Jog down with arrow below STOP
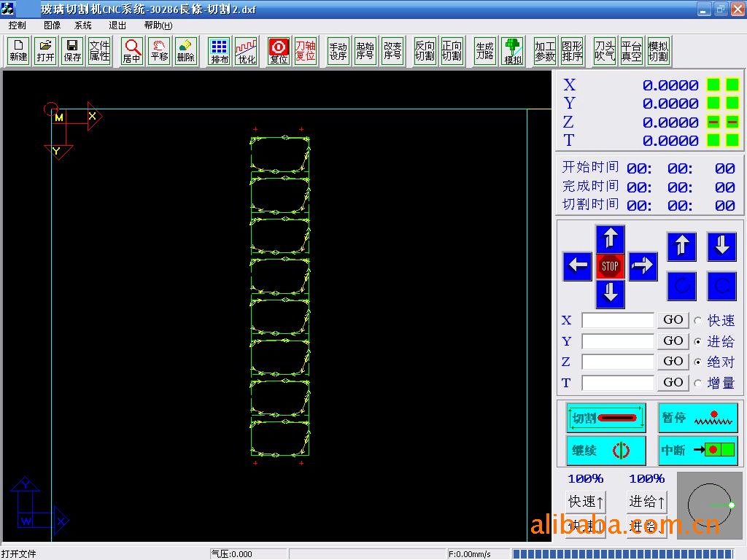The height and width of the screenshot is (560, 747). pyautogui.click(x=611, y=293)
